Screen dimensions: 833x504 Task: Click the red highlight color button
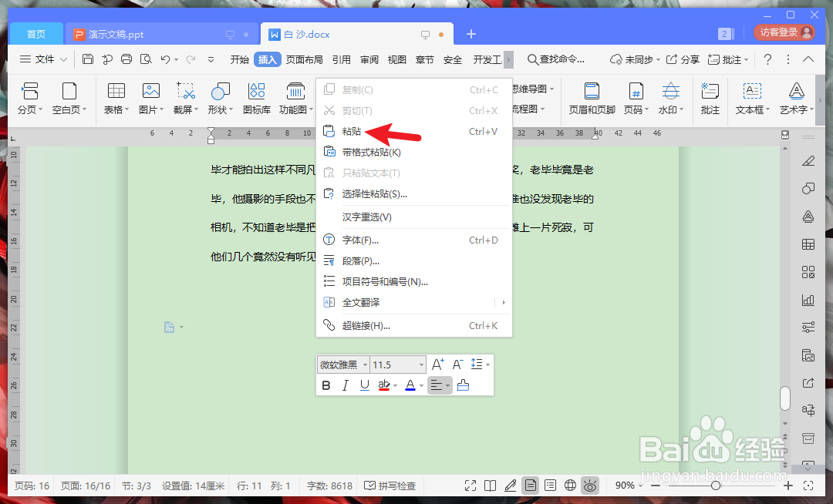(384, 385)
